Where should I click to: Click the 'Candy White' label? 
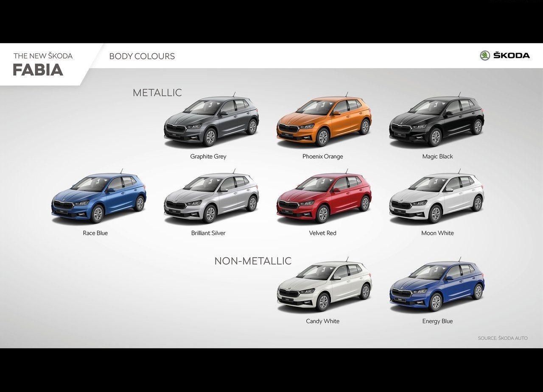[323, 321]
